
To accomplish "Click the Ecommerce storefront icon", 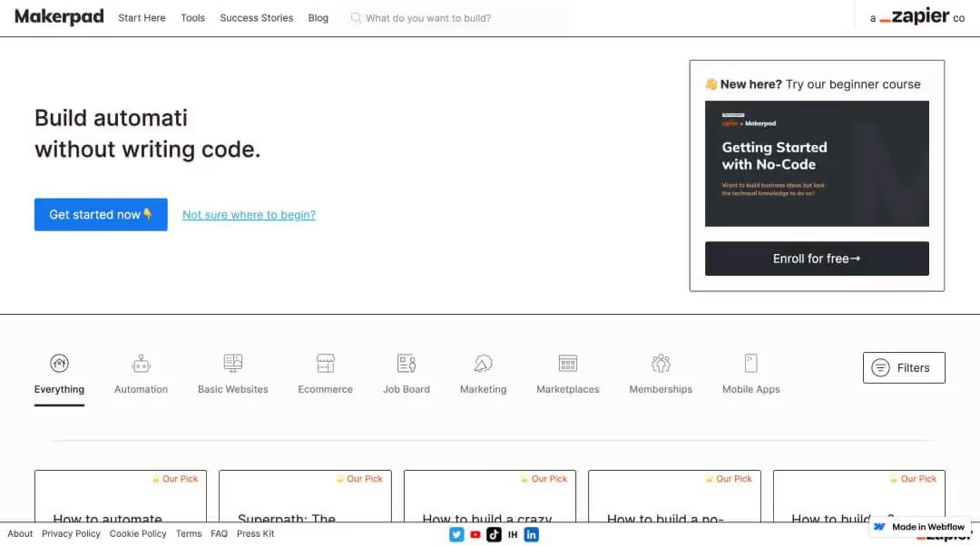I will pyautogui.click(x=326, y=363).
